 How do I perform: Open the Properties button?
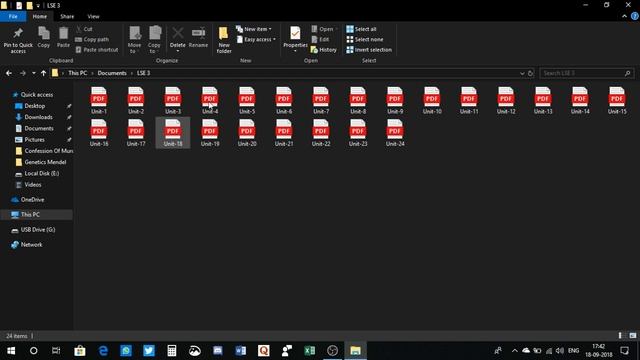(x=295, y=40)
